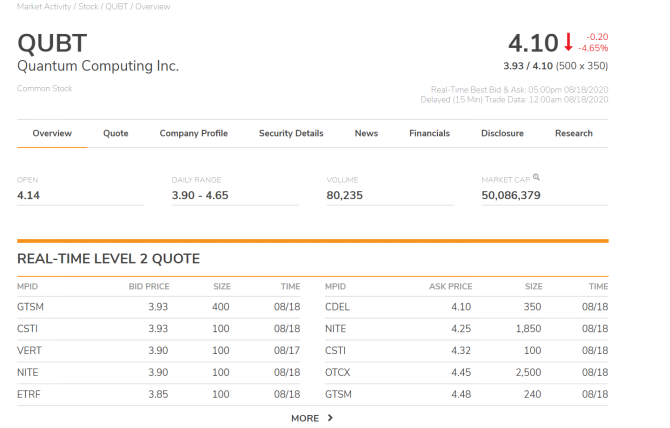Click the OTCX ask MPID
The height and width of the screenshot is (428, 670).
[x=338, y=372]
